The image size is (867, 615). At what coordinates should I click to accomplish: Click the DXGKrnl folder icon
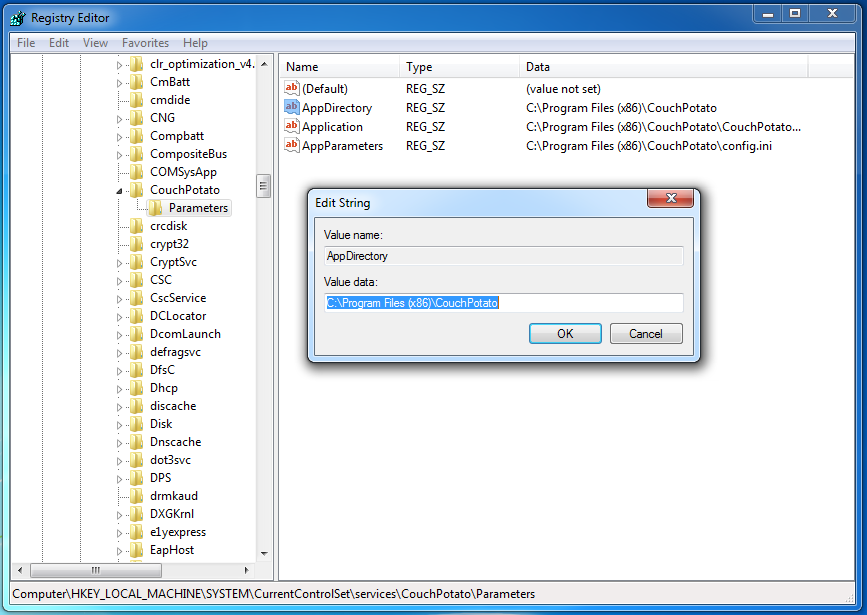tap(137, 514)
